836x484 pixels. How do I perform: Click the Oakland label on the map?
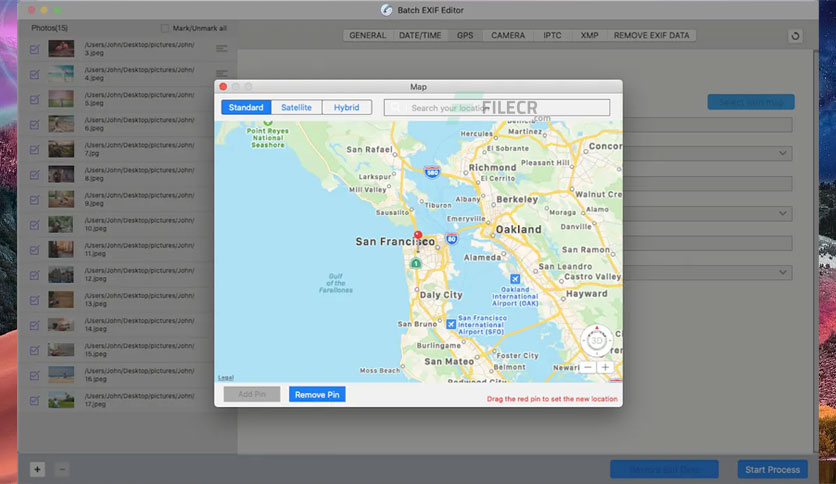518,229
